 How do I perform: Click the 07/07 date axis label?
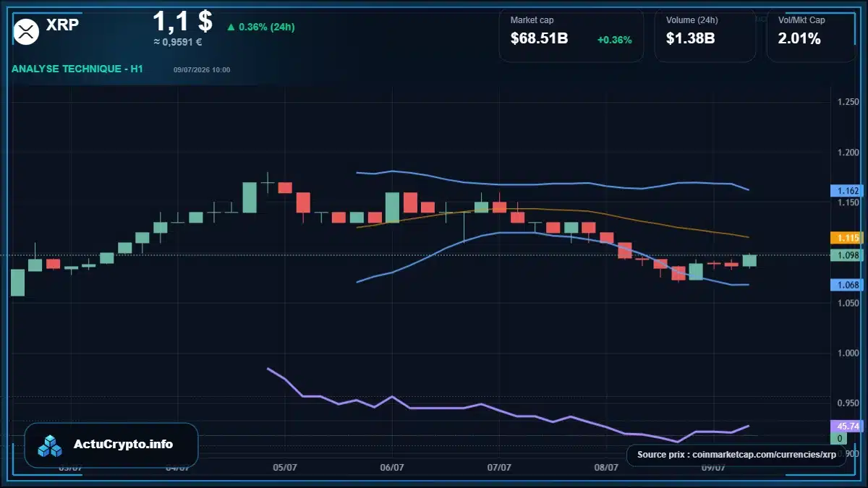click(x=500, y=468)
